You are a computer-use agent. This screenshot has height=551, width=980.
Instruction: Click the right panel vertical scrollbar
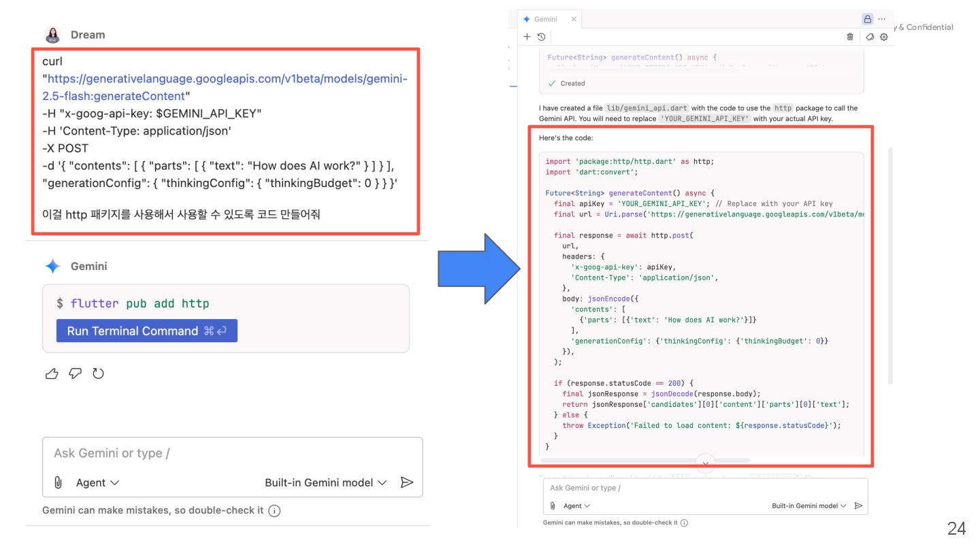[890, 265]
